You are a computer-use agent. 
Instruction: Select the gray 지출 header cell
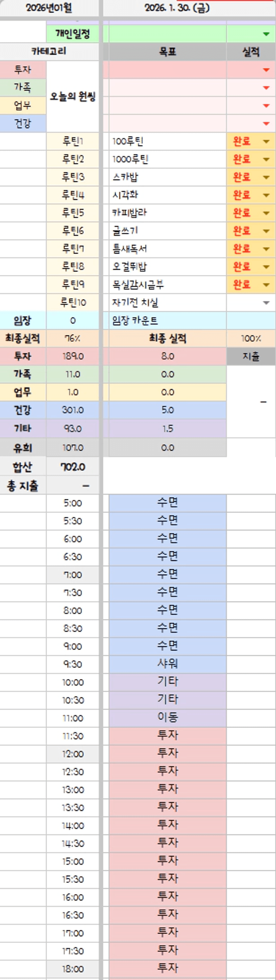pos(251,356)
